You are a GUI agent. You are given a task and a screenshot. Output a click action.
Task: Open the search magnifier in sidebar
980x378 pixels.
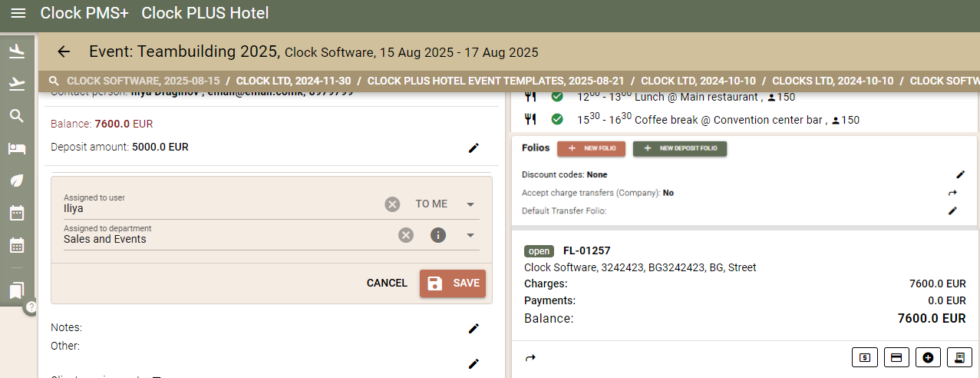[17, 116]
